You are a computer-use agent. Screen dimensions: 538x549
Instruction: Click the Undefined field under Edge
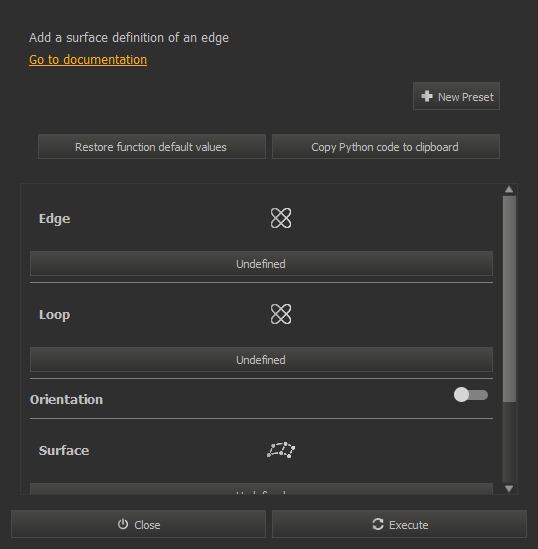[x=261, y=263]
